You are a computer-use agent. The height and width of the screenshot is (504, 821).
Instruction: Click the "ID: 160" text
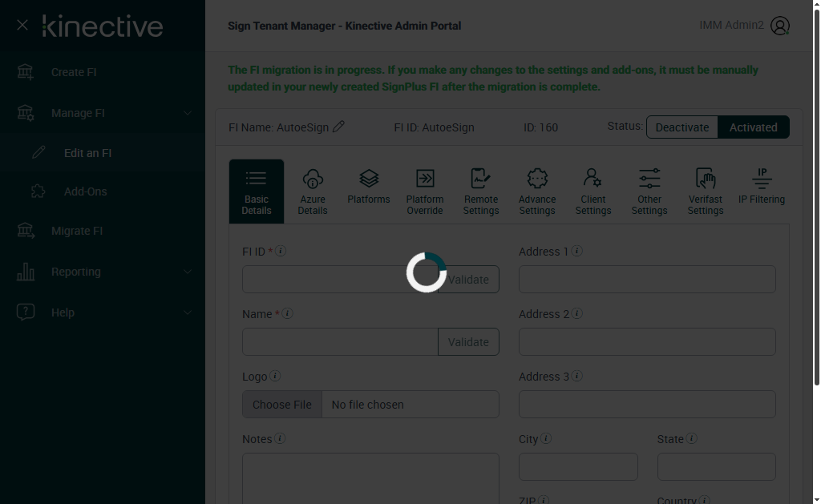pyautogui.click(x=541, y=127)
